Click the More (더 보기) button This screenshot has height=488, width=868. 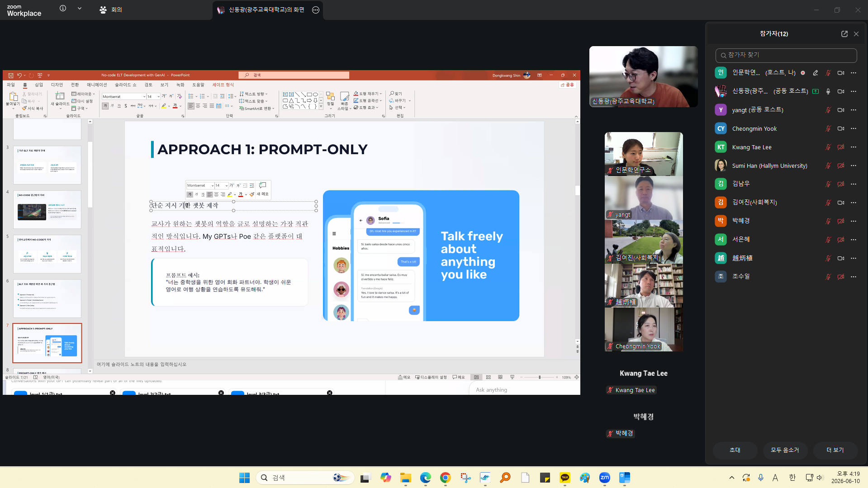click(835, 450)
